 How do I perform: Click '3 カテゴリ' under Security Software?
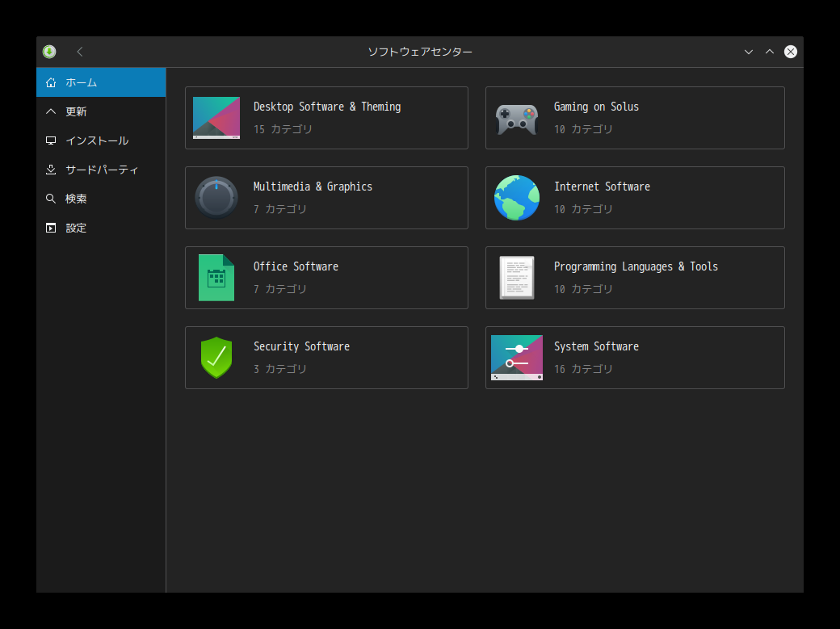(280, 369)
